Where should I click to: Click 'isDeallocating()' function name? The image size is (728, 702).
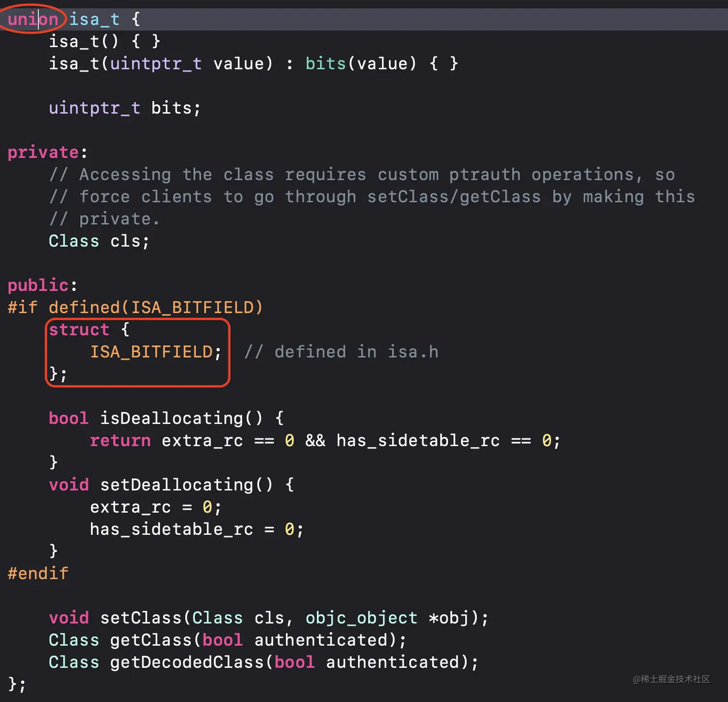coord(182,418)
